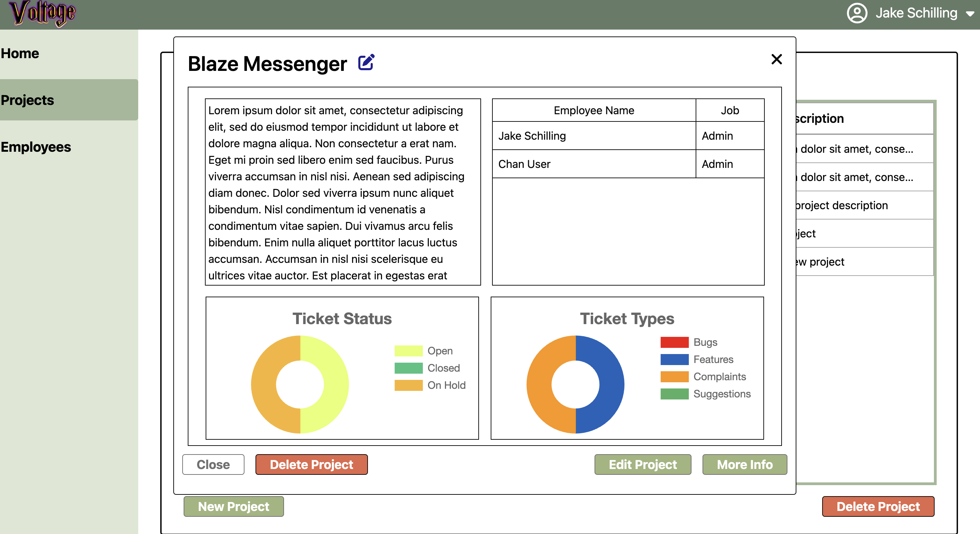
Task: Open More Info for project
Action: coord(744,464)
